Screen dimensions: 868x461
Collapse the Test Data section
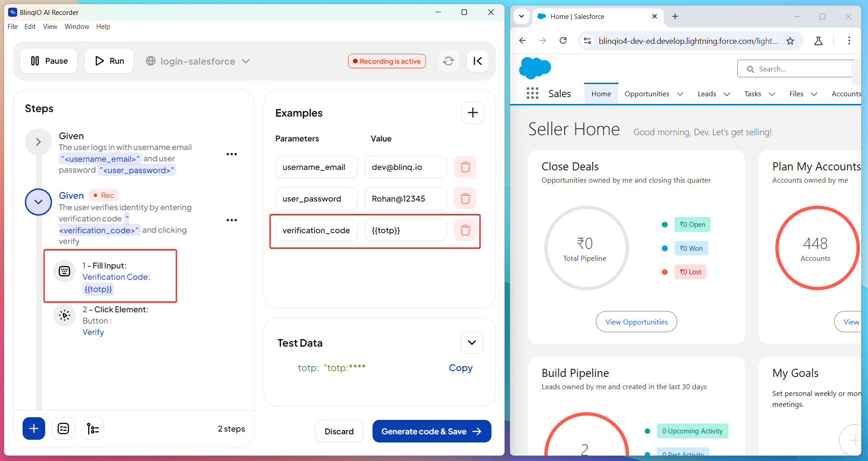pyautogui.click(x=472, y=343)
